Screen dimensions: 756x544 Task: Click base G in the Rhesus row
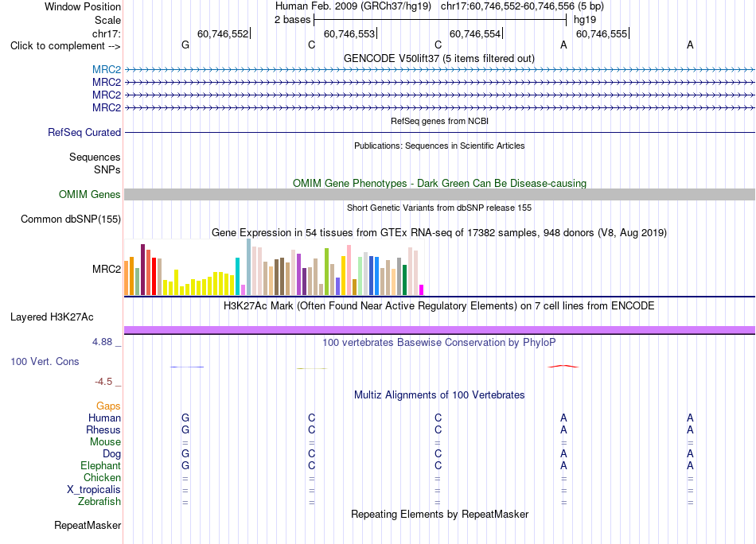185,430
